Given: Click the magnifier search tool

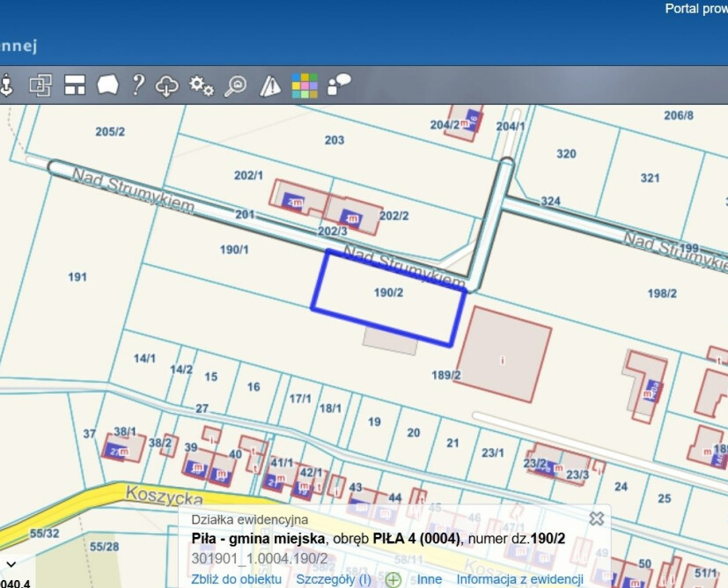Looking at the screenshot, I should coord(236,85).
